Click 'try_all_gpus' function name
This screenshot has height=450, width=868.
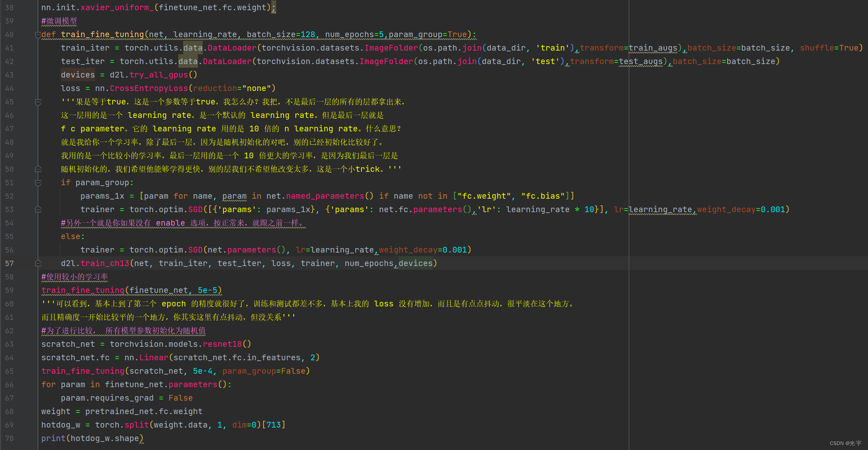pos(159,75)
